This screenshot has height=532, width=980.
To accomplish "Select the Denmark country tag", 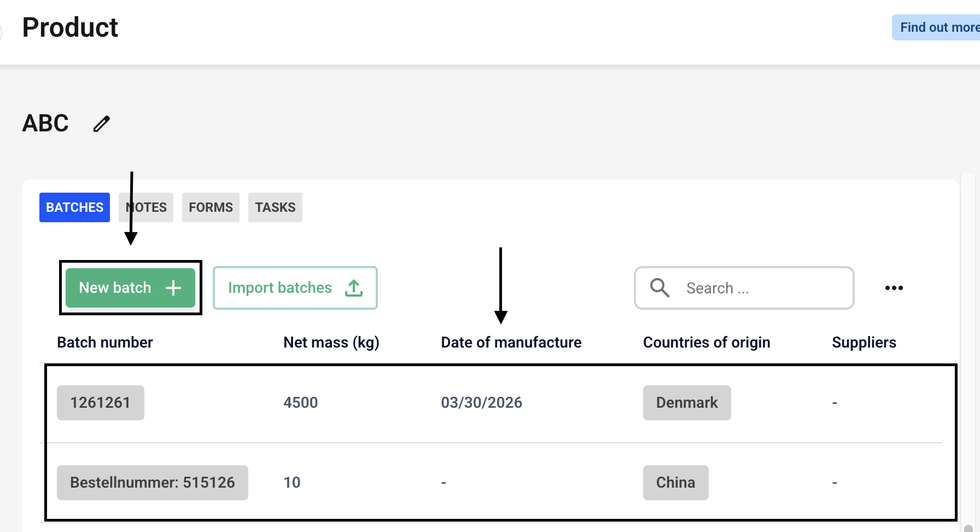I will [687, 403].
